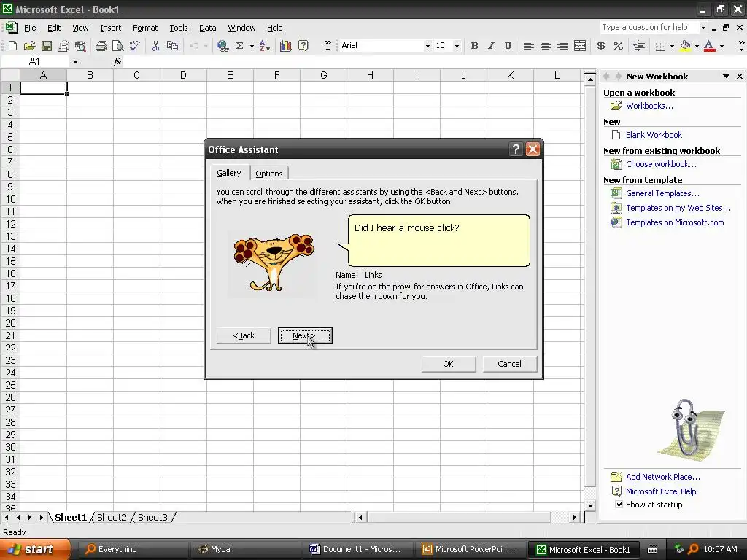This screenshot has height=560, width=747.
Task: Apply Percent style icon
Action: (x=618, y=46)
